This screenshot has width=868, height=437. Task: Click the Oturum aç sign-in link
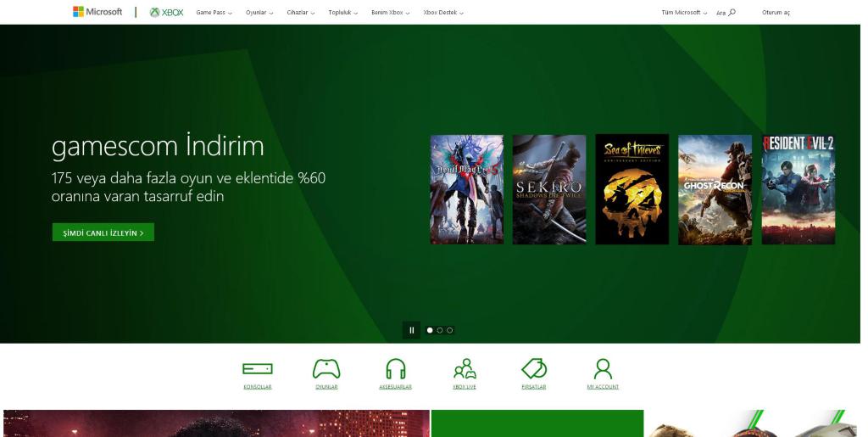tap(776, 12)
